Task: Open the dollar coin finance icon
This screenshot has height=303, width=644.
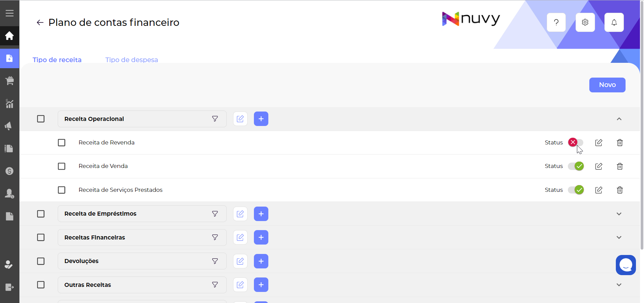Action: 9,171
